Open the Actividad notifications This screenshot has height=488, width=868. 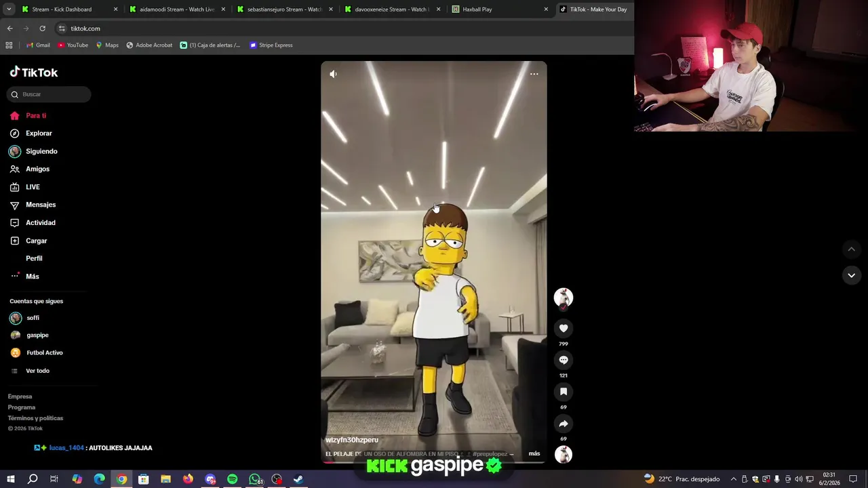pos(33,222)
